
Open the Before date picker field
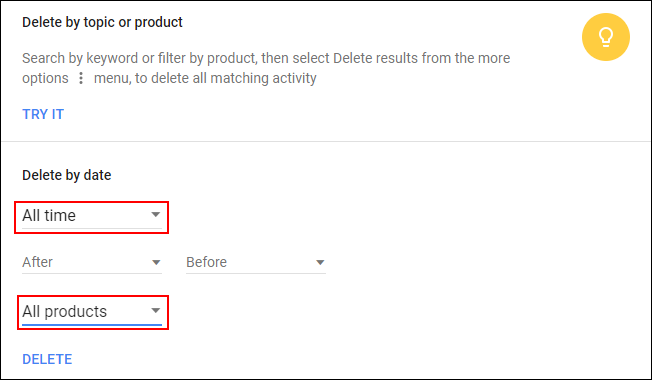(256, 263)
